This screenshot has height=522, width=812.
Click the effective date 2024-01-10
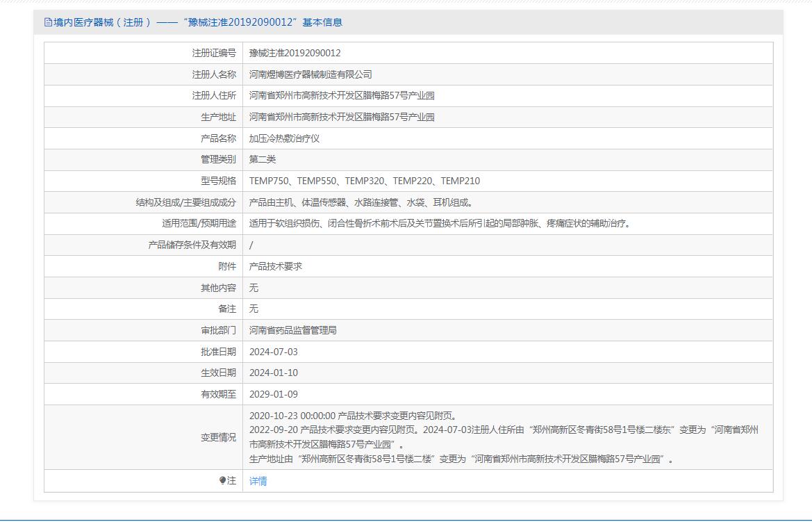point(274,373)
